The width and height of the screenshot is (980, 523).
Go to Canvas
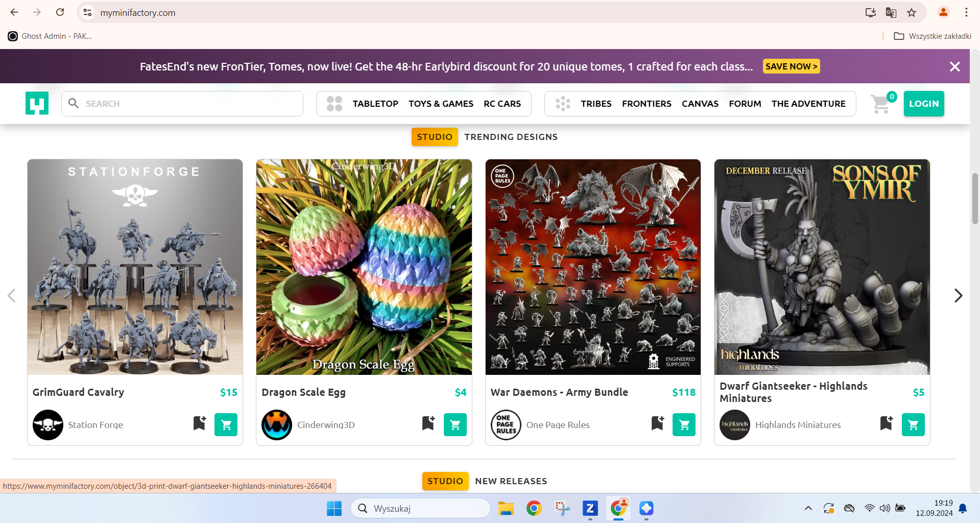700,104
